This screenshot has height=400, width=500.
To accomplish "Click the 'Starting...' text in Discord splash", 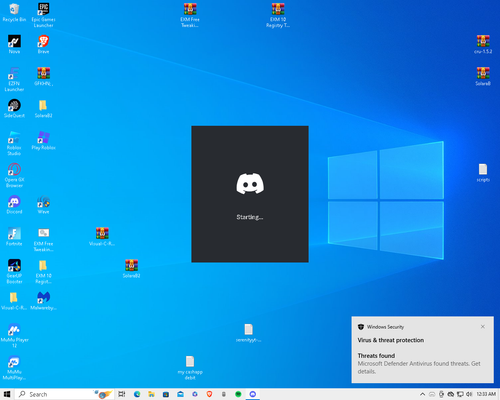I will (250, 217).
